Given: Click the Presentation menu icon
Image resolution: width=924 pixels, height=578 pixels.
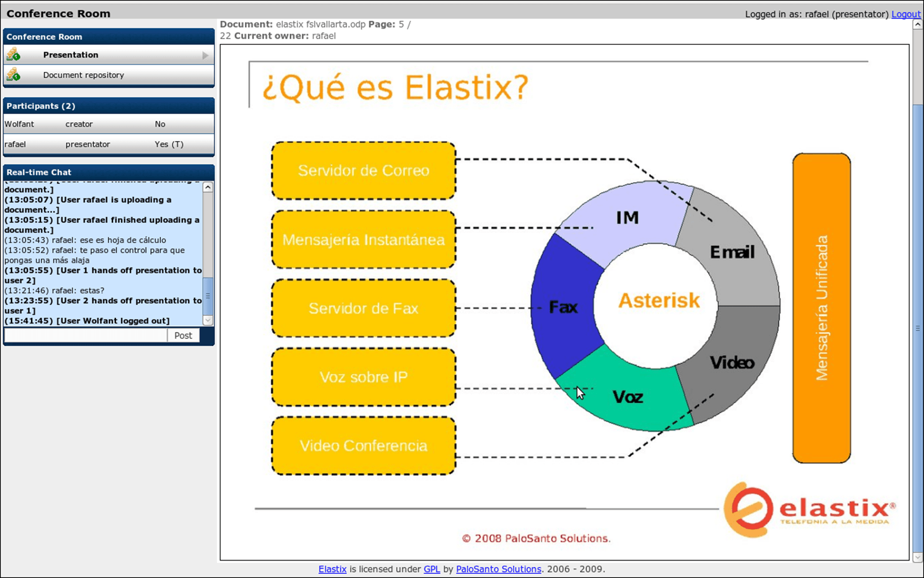Looking at the screenshot, I should coord(13,55).
